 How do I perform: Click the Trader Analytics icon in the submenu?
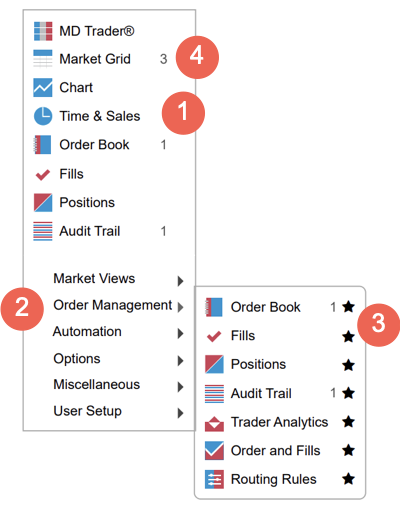click(214, 423)
